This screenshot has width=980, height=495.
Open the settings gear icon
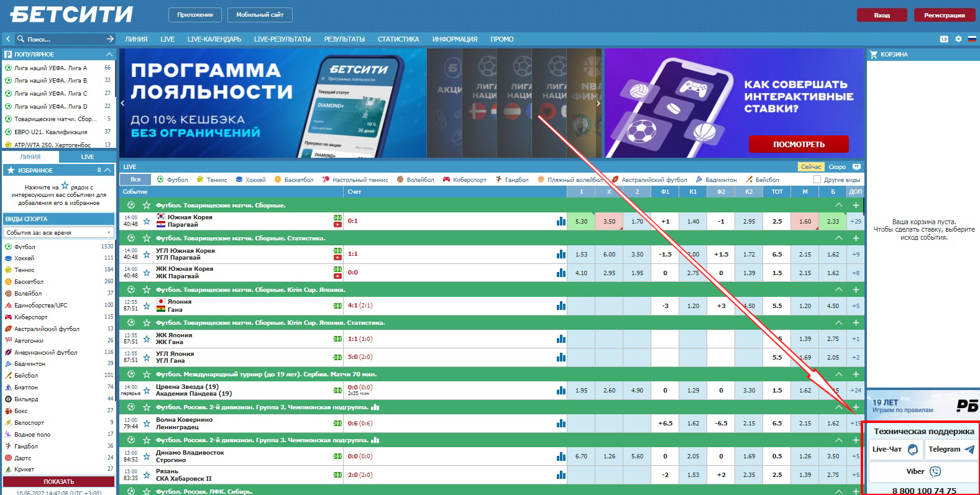958,39
